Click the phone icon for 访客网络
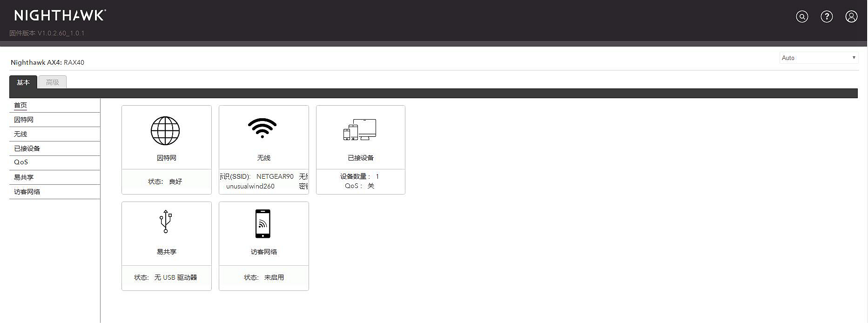868x323 pixels. pos(263,224)
